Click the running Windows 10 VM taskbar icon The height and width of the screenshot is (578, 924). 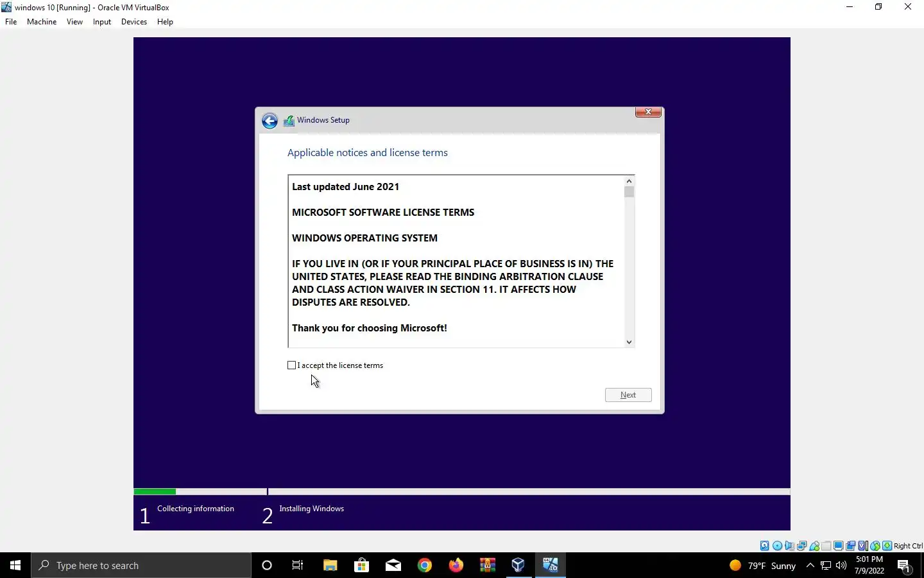pyautogui.click(x=550, y=565)
